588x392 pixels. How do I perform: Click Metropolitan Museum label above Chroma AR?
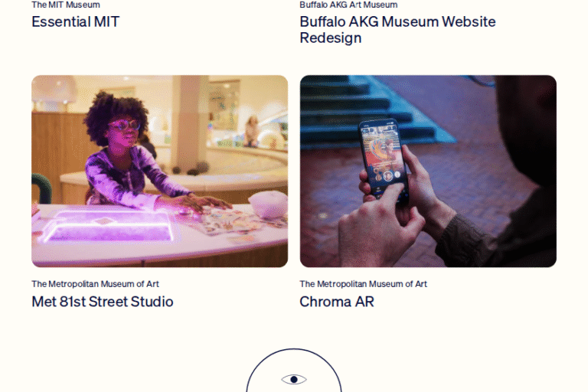(363, 284)
